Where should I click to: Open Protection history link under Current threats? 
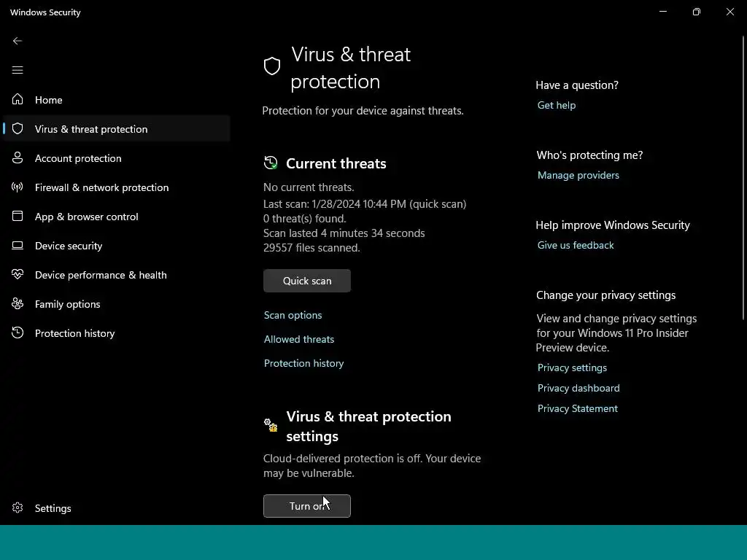click(304, 363)
